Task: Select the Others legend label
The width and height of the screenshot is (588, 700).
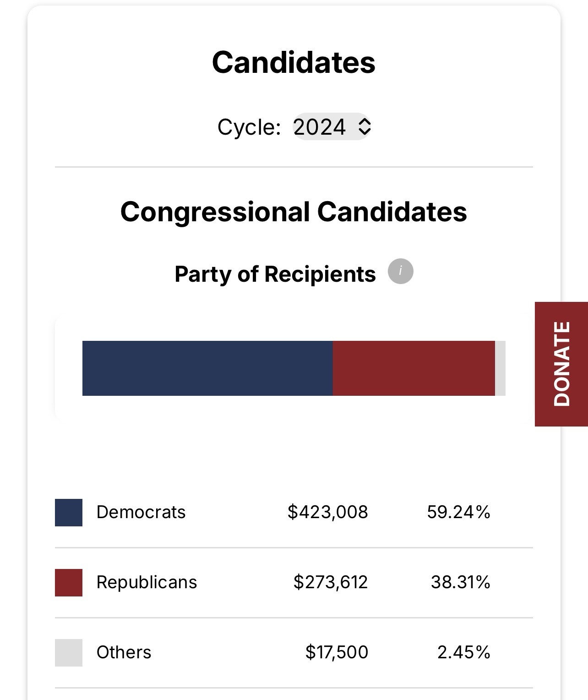Action: 124,652
